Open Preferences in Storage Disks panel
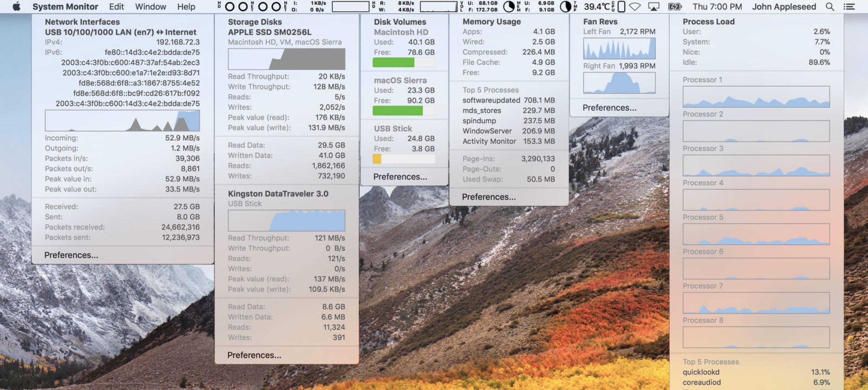Viewport: 868px width, 390px height. [x=254, y=355]
